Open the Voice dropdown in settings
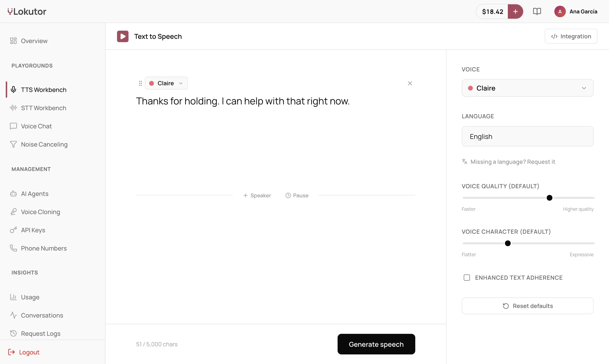The width and height of the screenshot is (609, 364). pos(527,88)
